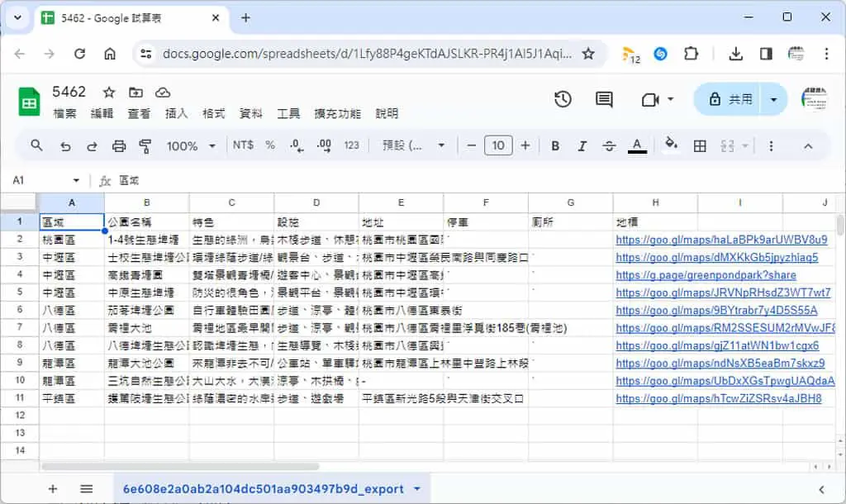Click the font size input box
846x504 pixels.
(498, 145)
